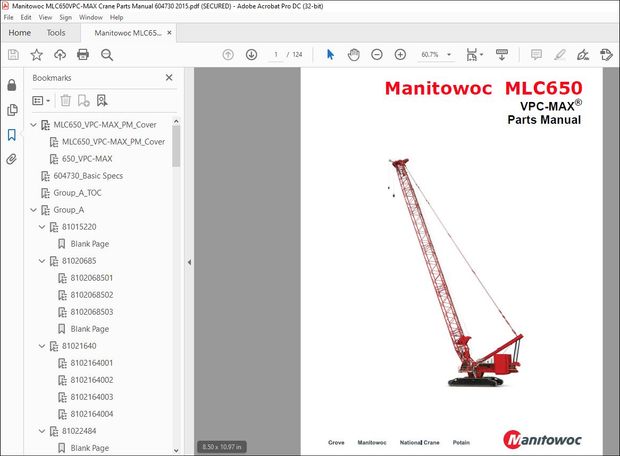Print the document with printer icon

(x=83, y=55)
